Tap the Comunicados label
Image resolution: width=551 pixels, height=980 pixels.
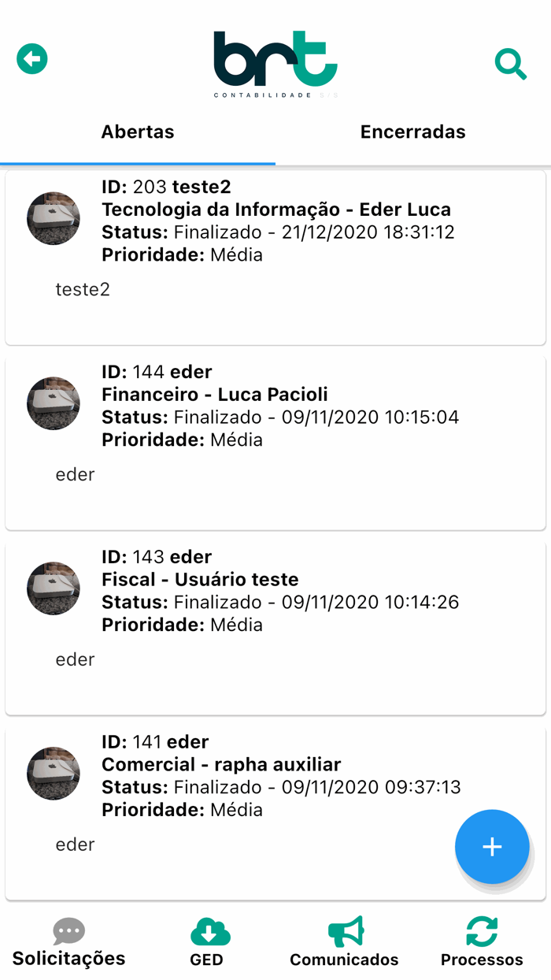tap(344, 961)
